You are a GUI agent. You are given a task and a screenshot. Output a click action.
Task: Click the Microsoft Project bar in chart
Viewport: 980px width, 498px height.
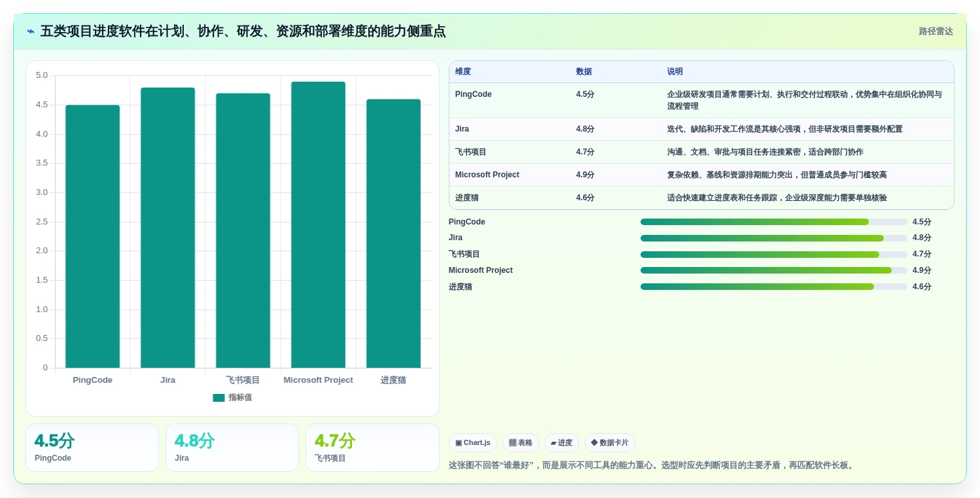[x=318, y=224]
